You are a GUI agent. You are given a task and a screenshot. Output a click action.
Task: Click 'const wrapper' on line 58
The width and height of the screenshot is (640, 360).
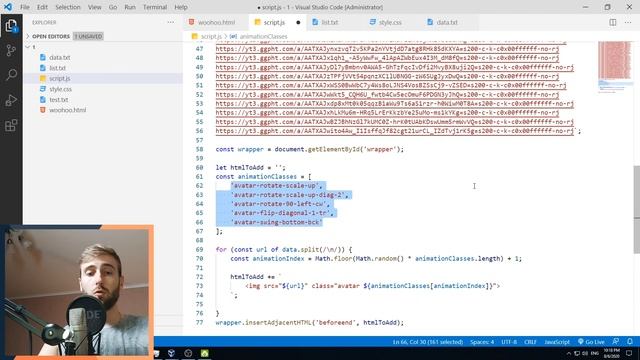240,149
